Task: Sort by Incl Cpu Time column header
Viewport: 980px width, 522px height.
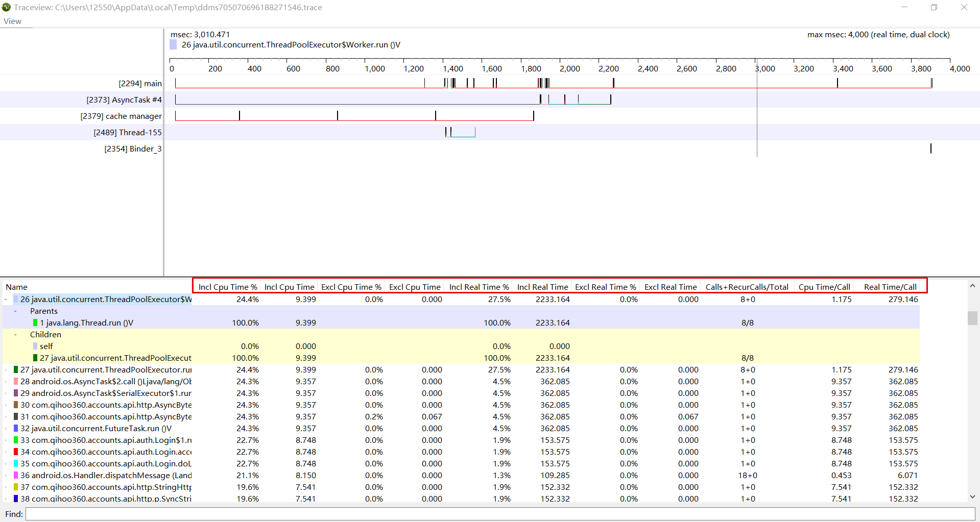Action: (289, 287)
